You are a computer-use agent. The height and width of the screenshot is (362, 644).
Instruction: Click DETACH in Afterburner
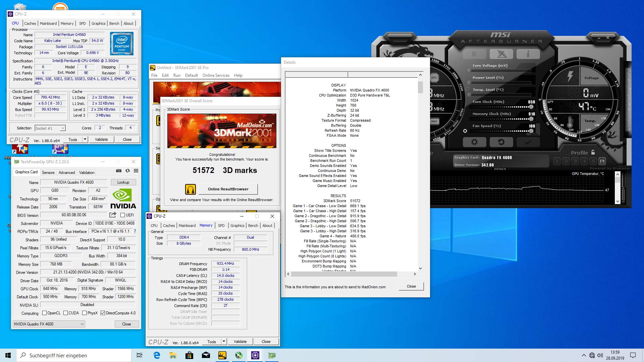[500, 169]
